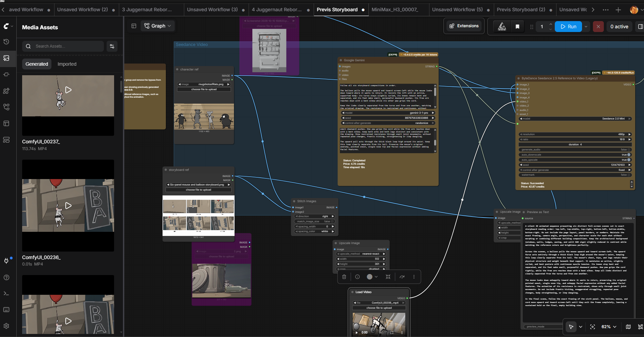Image resolution: width=644 pixels, height=337 pixels.
Task: Open the templates sidebar icon
Action: [x=6, y=140]
